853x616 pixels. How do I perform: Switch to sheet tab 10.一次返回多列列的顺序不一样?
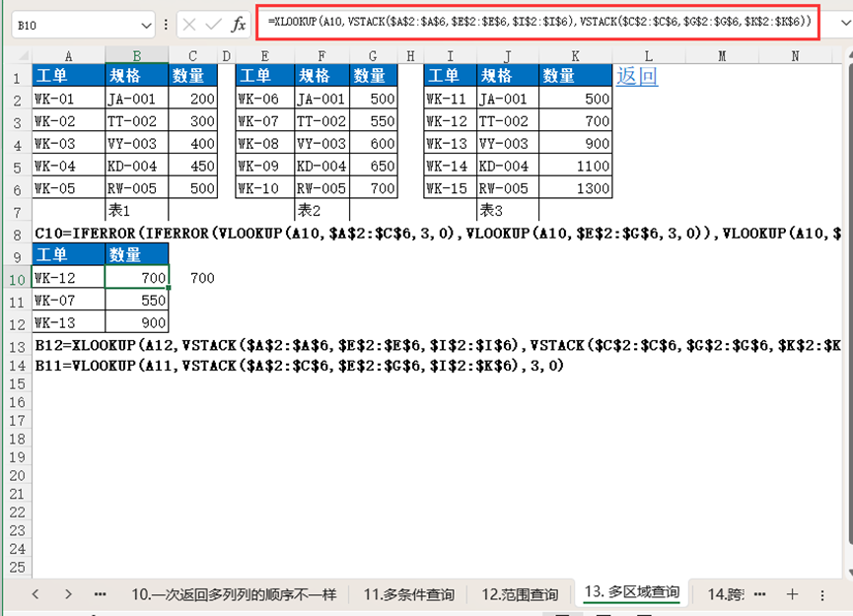tap(234, 594)
